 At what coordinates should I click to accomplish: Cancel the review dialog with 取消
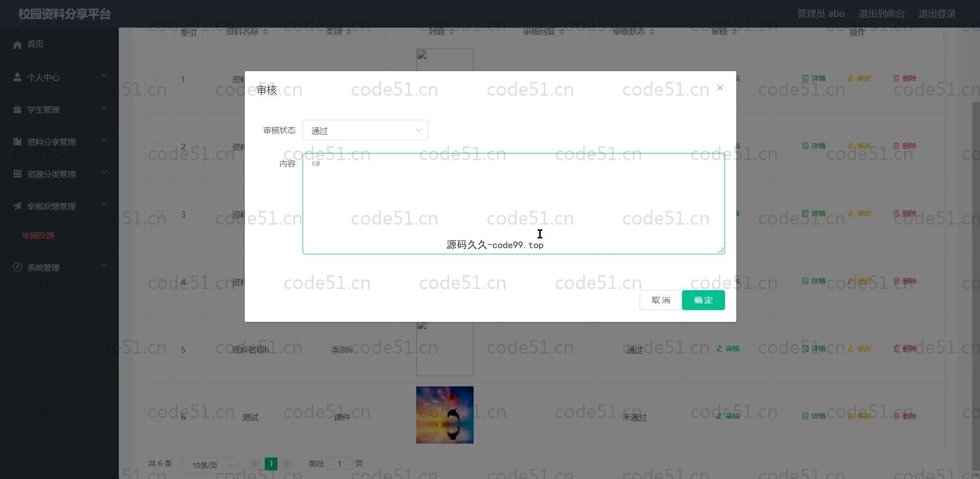point(661,300)
